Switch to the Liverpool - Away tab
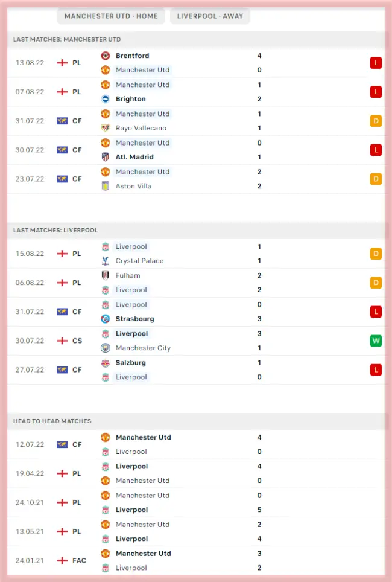Screen dimensions: 392x582 (x=210, y=16)
